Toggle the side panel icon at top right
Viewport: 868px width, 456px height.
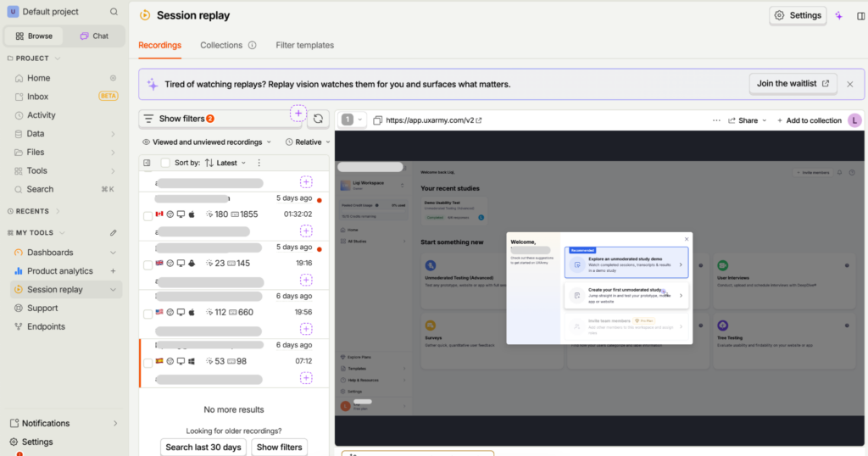coord(861,16)
